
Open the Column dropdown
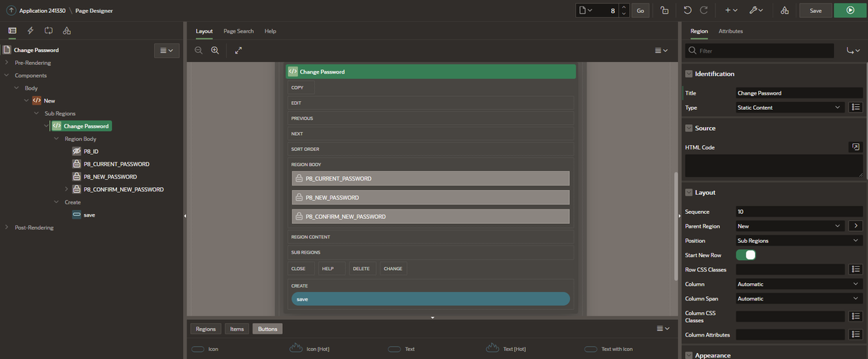799,284
